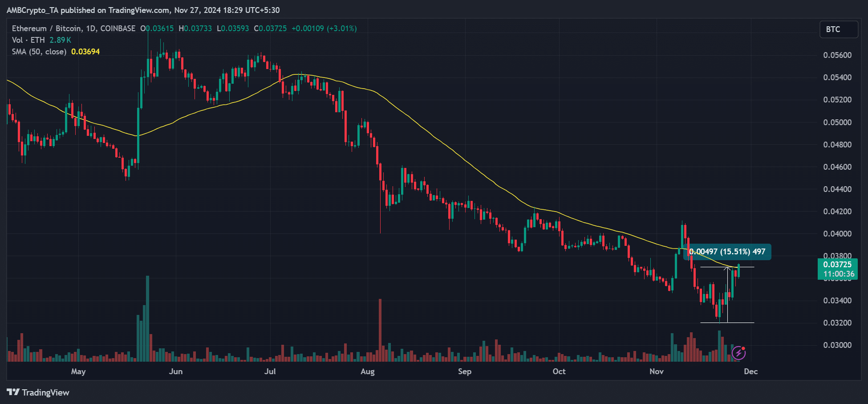Click the 0.05600 price axis label
The height and width of the screenshot is (404, 868).
(x=837, y=55)
